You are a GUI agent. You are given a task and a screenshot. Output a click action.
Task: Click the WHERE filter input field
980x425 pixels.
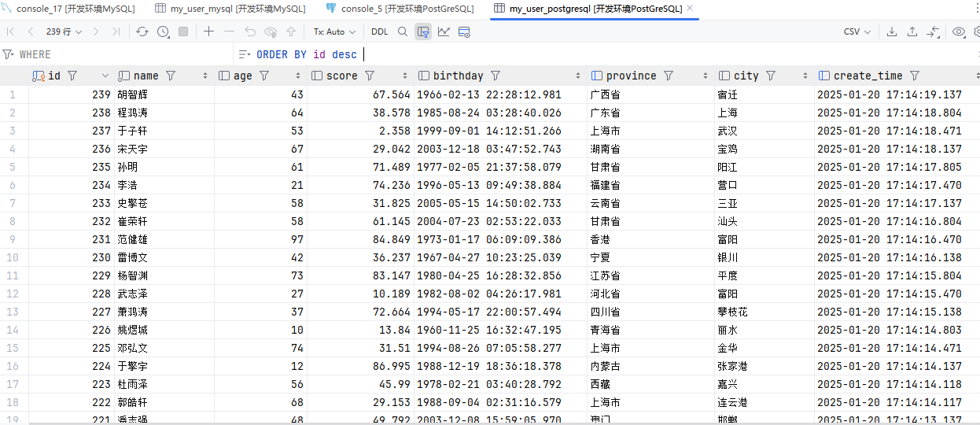point(118,54)
